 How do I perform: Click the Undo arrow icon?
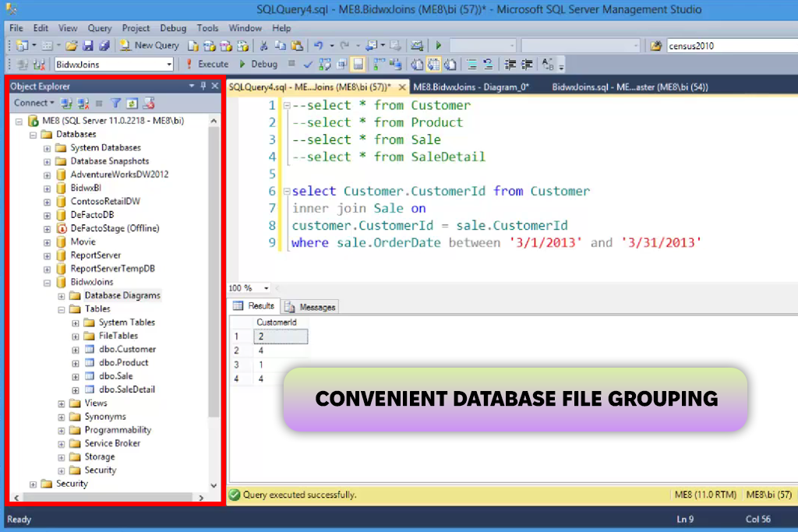tap(319, 46)
